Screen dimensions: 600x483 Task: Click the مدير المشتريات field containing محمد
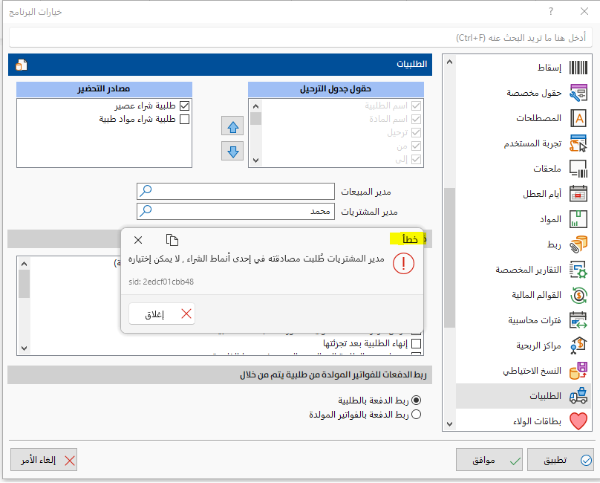[x=235, y=211]
